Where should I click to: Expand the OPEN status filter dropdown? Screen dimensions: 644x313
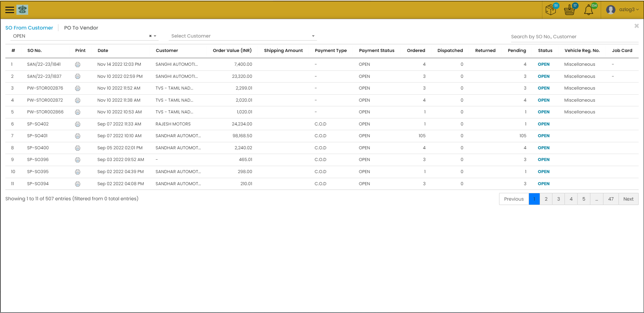click(155, 36)
